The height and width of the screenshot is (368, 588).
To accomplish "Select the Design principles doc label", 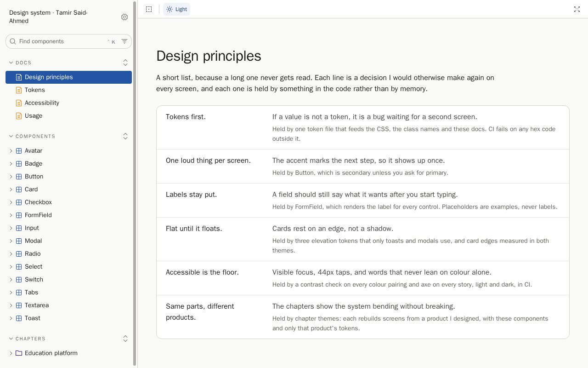I will pyautogui.click(x=49, y=77).
